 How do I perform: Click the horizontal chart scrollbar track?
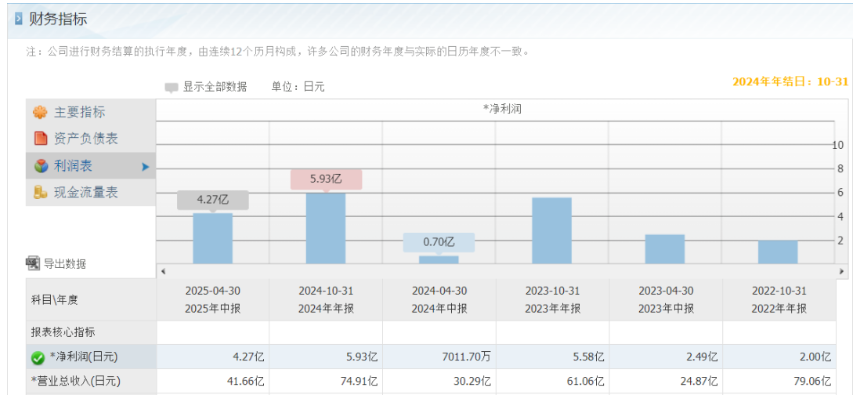click(502, 271)
